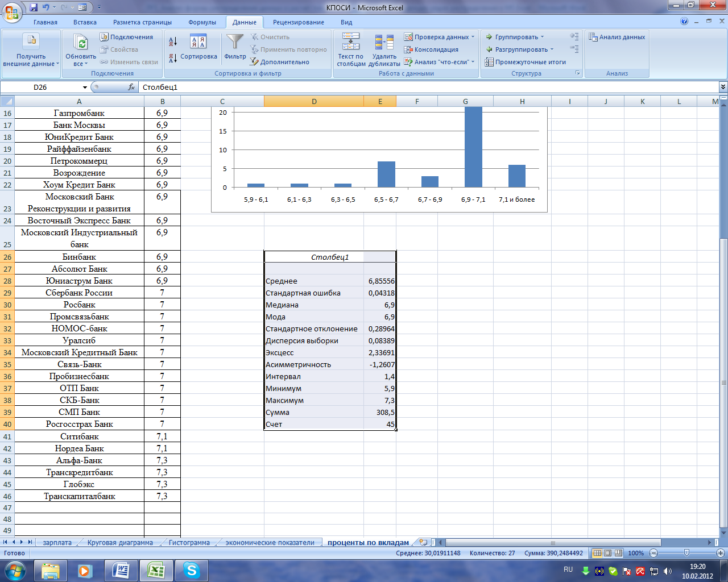The width and height of the screenshot is (728, 582).
Task: Click the insert worksheet tab icon
Action: [423, 542]
